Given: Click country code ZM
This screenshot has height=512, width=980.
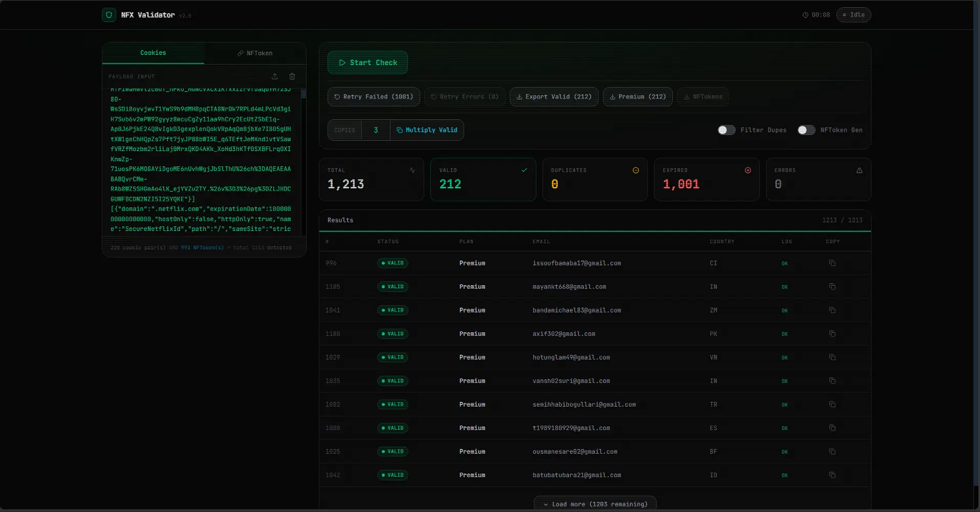Looking at the screenshot, I should pos(713,310).
